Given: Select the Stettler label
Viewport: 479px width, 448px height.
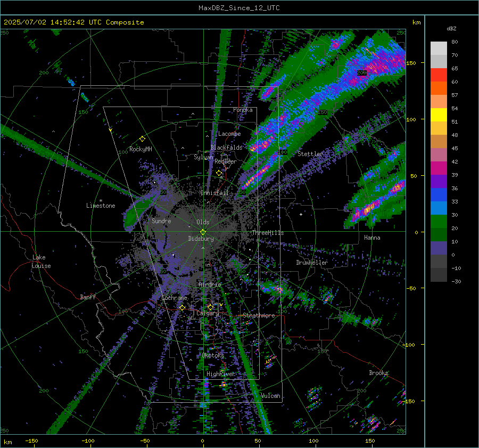Looking at the screenshot, I should click(x=310, y=154).
